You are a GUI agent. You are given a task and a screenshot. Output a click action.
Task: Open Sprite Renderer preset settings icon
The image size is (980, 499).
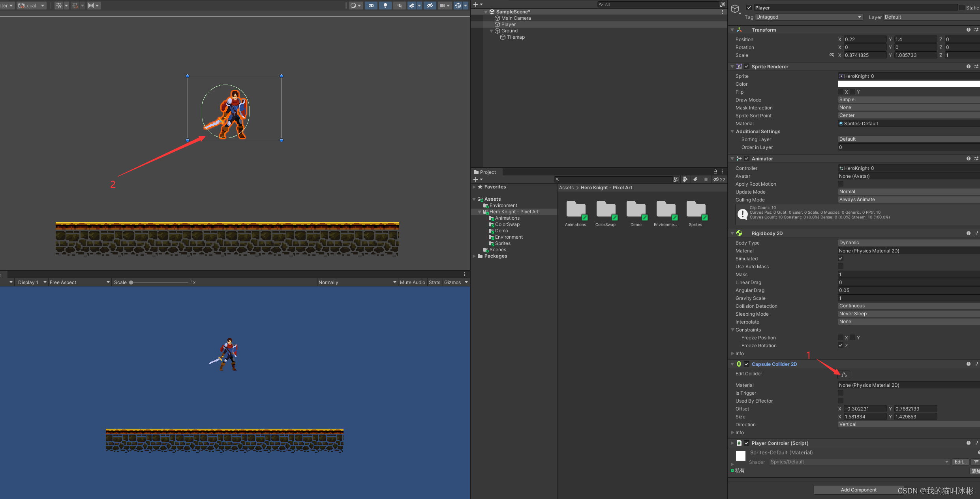[976, 66]
